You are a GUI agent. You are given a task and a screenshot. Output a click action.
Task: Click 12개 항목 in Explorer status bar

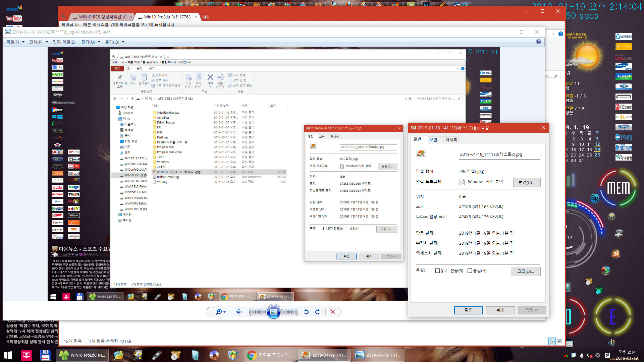[x=73, y=341]
